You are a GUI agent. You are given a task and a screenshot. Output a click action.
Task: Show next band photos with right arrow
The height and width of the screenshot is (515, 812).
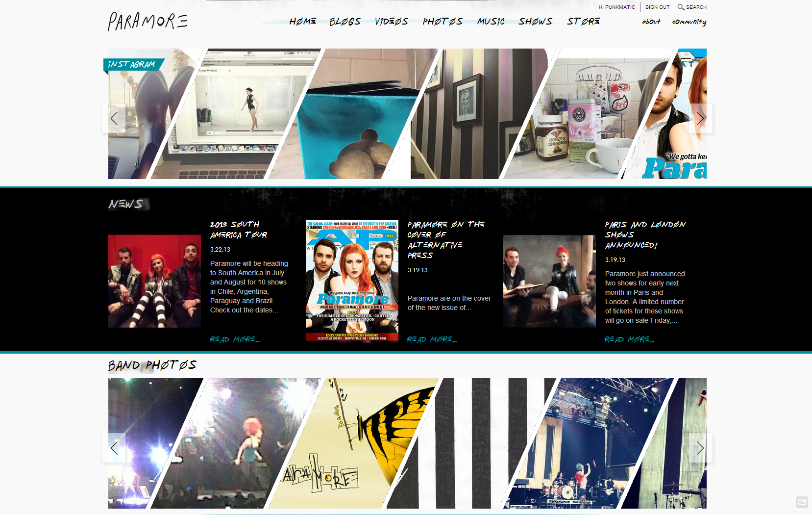coord(701,448)
